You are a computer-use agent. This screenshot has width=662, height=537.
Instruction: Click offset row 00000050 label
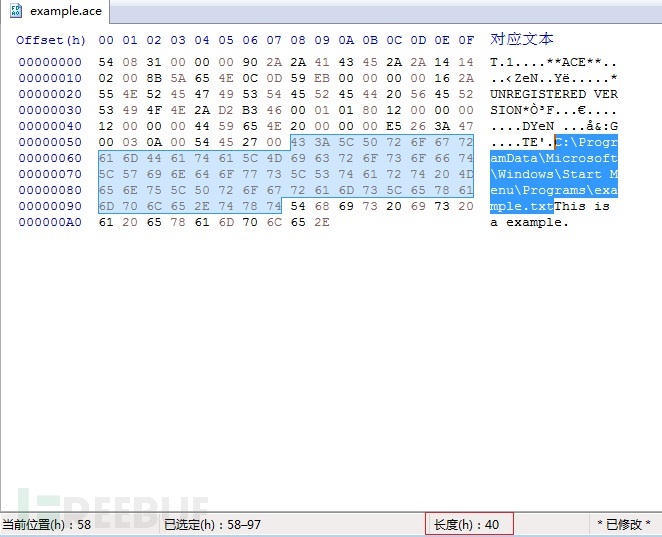click(50, 142)
